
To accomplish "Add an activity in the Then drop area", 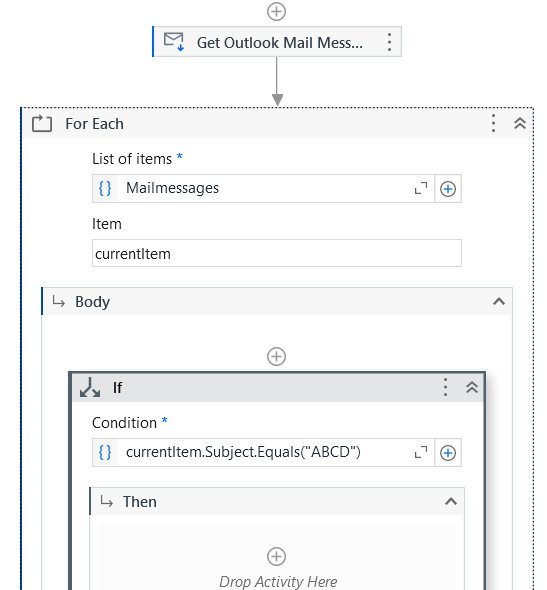I will tap(277, 557).
